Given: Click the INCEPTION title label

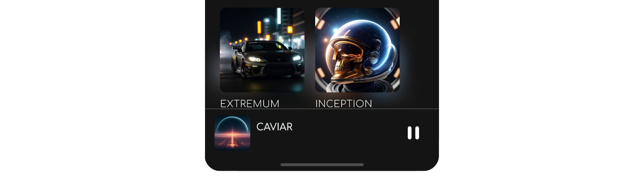Looking at the screenshot, I should 343,103.
